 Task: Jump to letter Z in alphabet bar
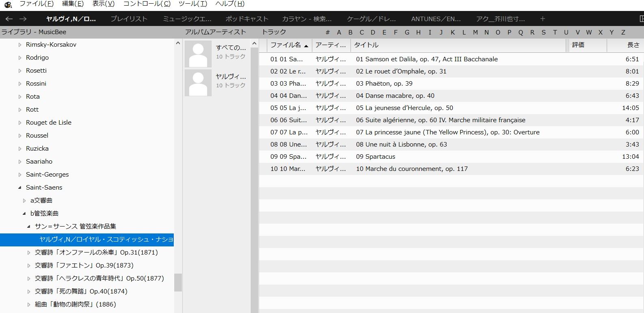(x=623, y=32)
